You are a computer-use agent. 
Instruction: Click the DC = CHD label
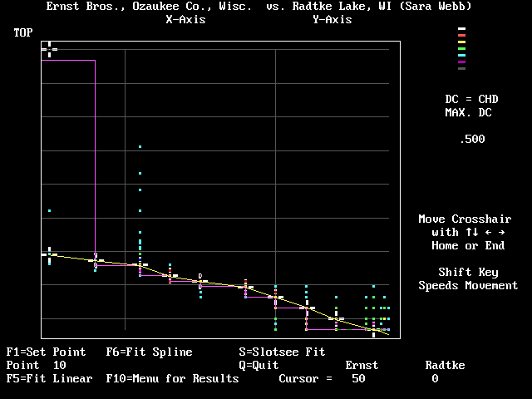(472, 99)
